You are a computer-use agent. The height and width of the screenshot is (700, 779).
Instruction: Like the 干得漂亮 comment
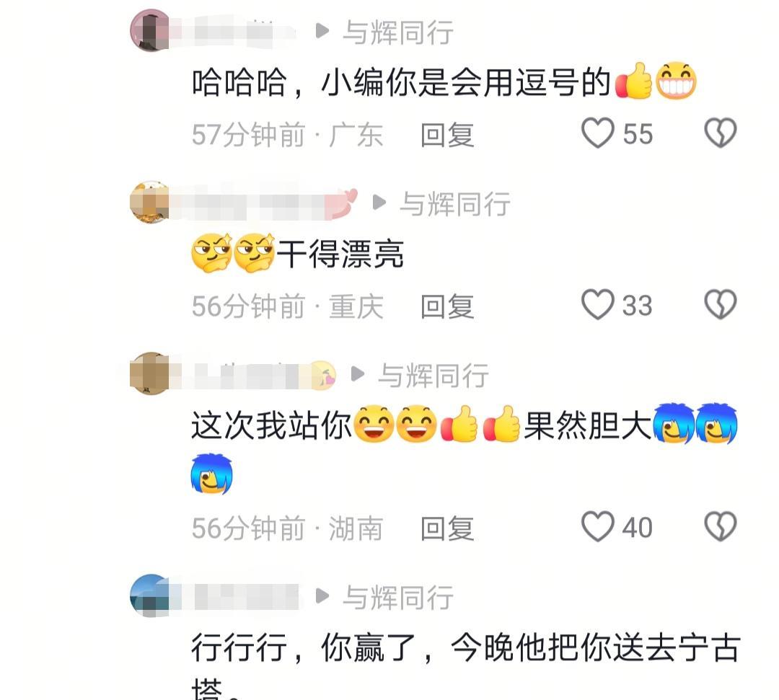tap(598, 304)
